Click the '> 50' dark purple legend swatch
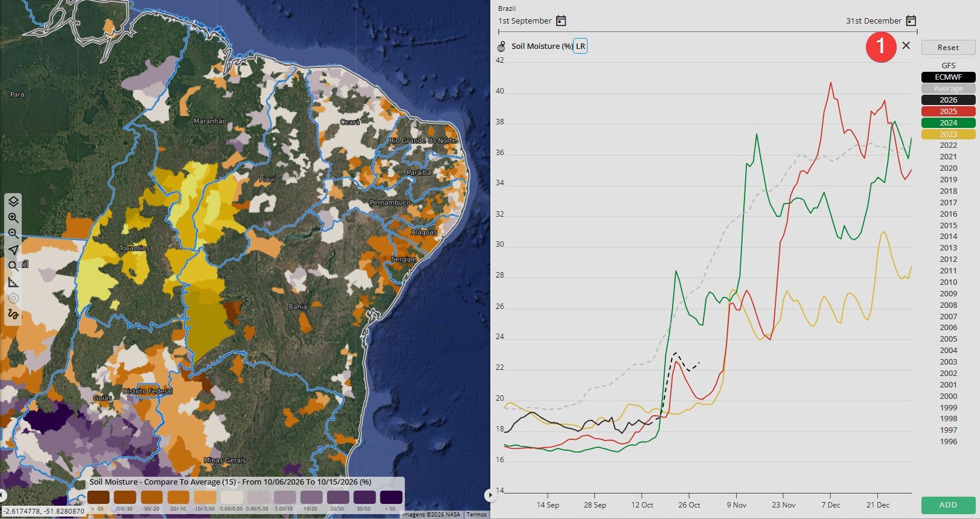 click(391, 497)
